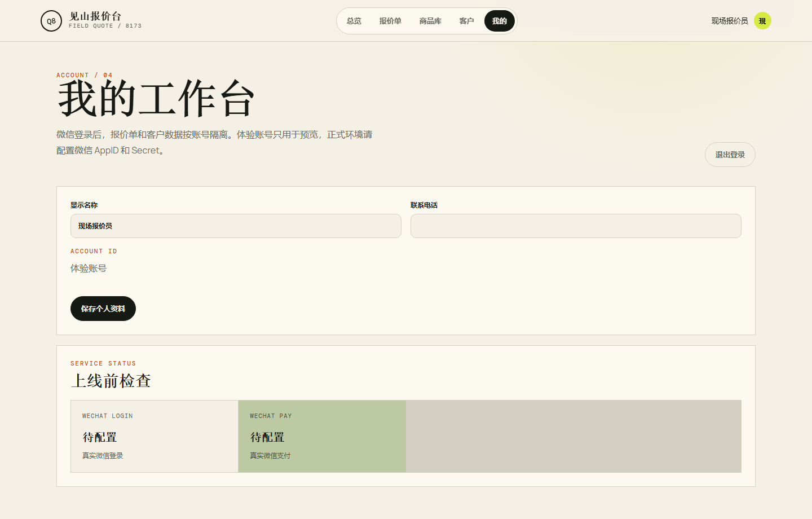812x519 pixels.
Task: Go to the 客户 tab
Action: (466, 21)
